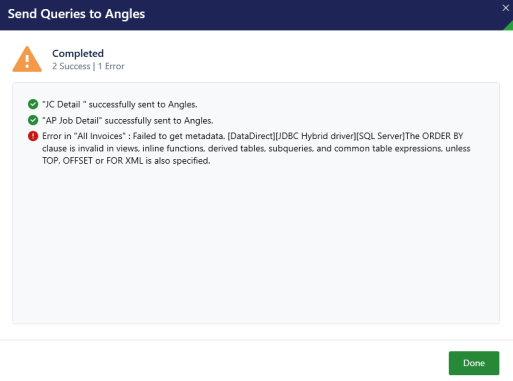Click the green corner accent in header
The height and width of the screenshot is (381, 513).
click(509, 26)
